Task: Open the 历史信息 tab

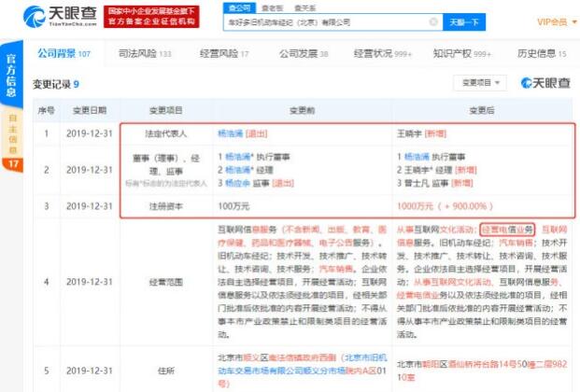Action: 542,53
